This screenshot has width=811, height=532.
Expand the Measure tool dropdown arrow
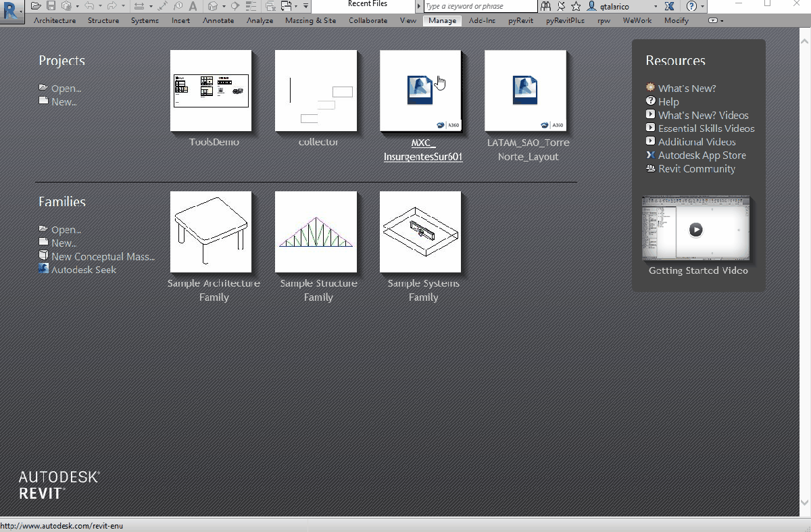coord(151,6)
